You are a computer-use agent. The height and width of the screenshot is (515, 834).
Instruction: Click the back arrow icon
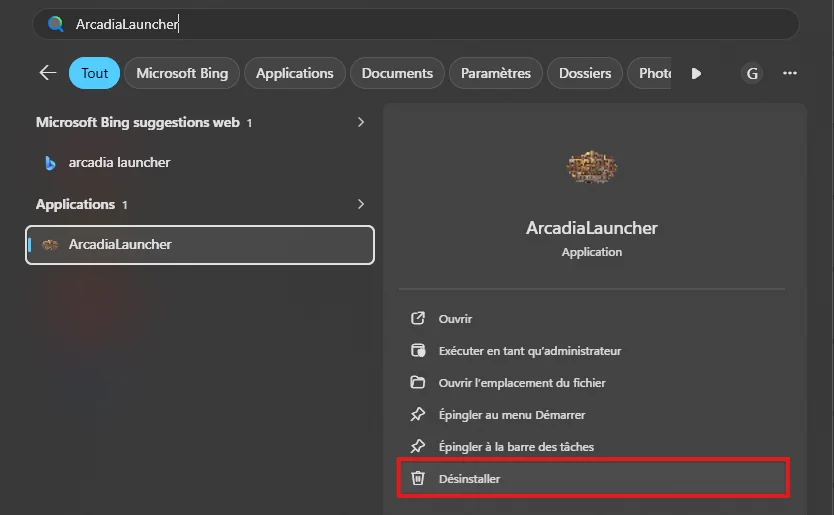point(48,73)
